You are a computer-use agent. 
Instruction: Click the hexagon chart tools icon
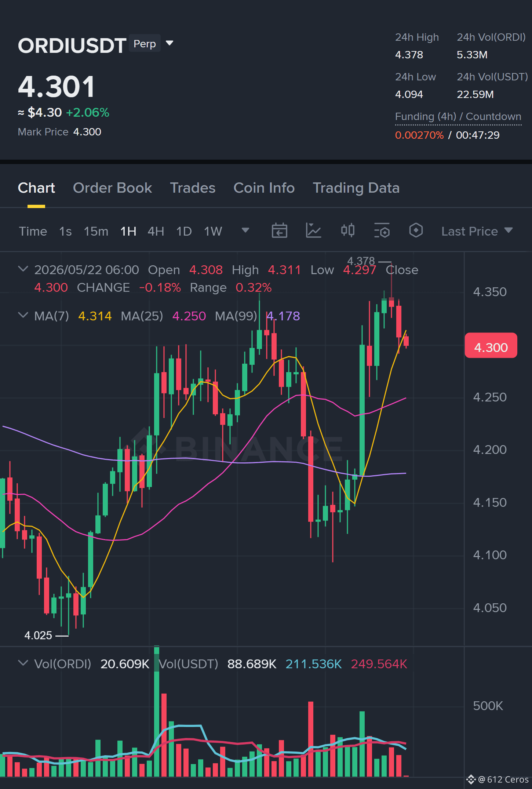(x=416, y=230)
